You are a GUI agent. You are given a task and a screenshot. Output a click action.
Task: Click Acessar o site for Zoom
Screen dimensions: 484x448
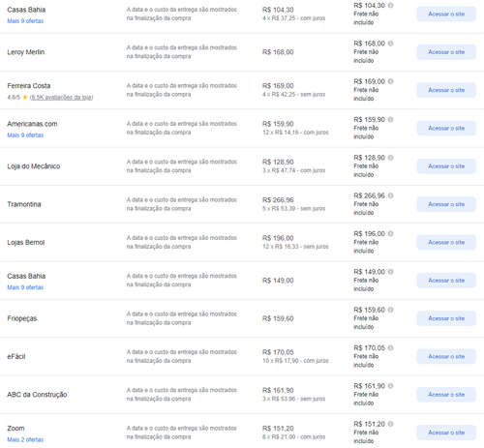[x=446, y=433]
